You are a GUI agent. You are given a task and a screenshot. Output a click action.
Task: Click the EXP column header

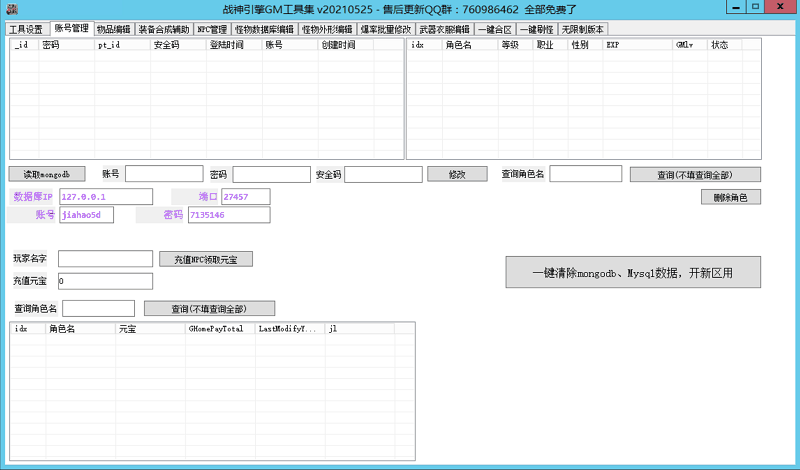click(x=638, y=45)
